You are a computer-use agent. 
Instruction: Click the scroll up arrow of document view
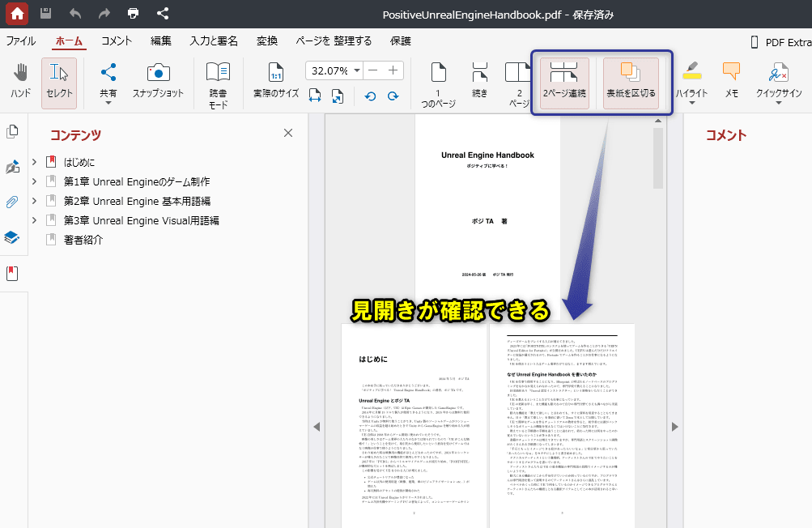[658, 121]
